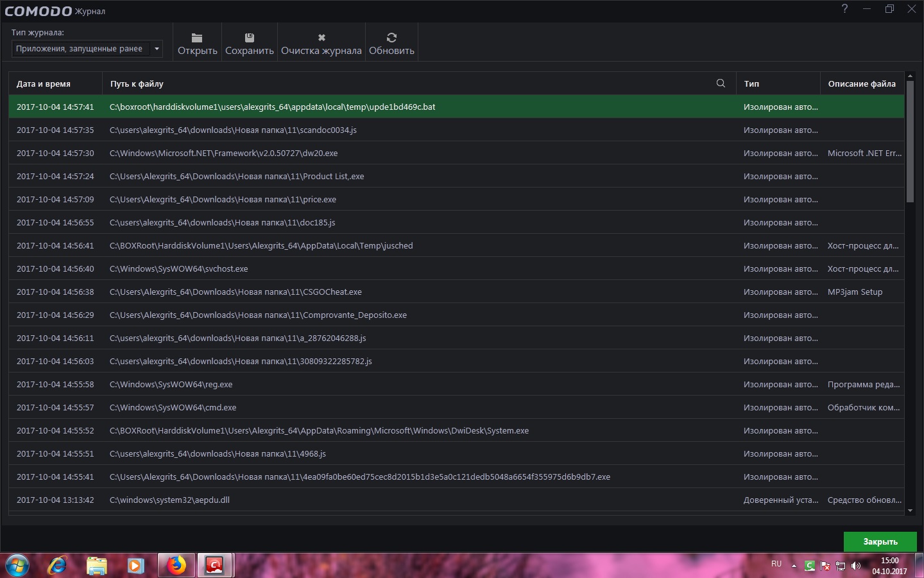Refresh the log with Обновить
924x578 pixels.
tap(391, 44)
